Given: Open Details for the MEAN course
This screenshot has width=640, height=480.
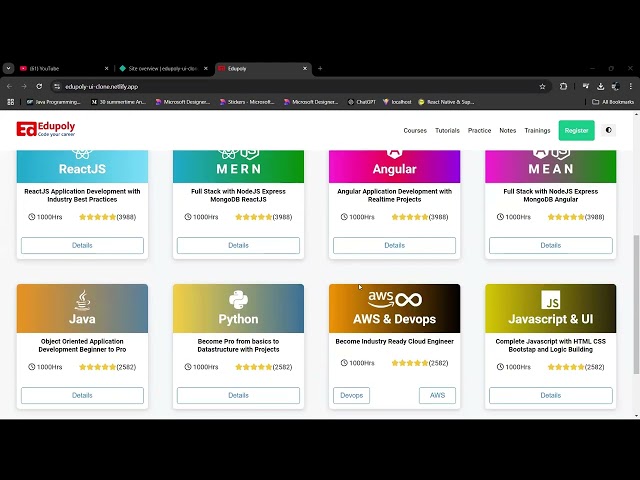Looking at the screenshot, I should coord(551,245).
